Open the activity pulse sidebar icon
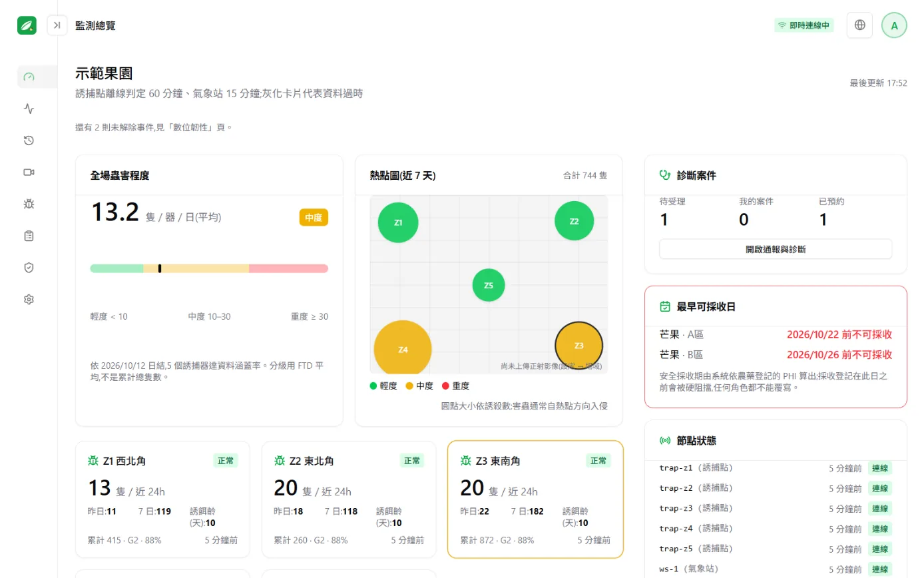Viewport: 924px width, 578px height. coord(29,109)
